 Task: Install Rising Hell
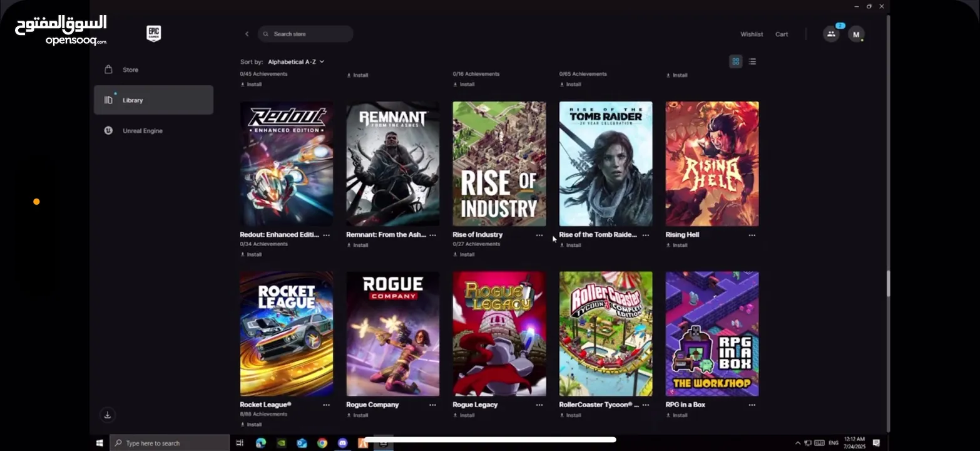(x=676, y=245)
